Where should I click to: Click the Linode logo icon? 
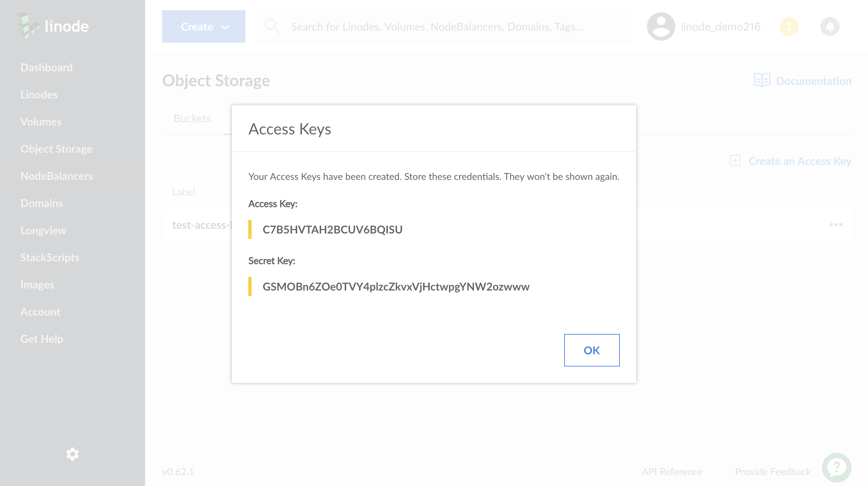[x=28, y=26]
